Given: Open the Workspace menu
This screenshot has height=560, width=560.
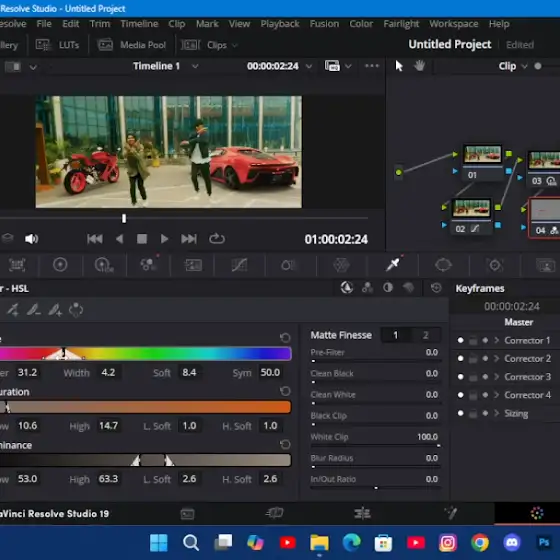Looking at the screenshot, I should [454, 24].
